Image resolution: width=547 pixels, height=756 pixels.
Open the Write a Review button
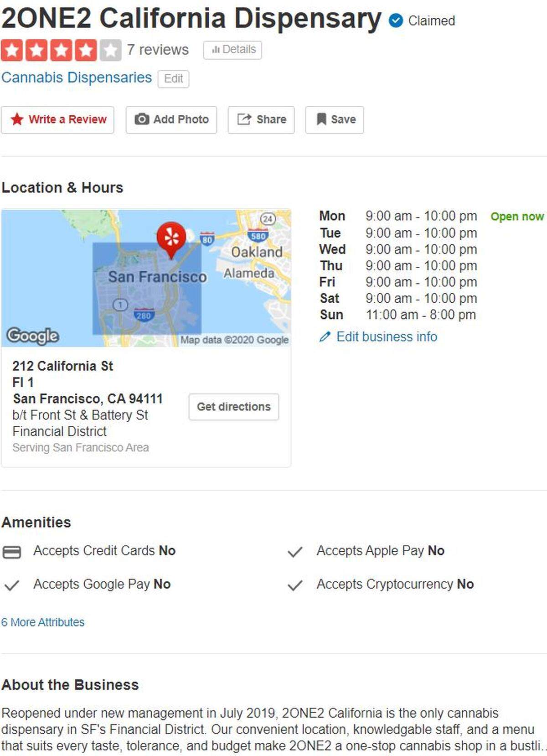point(57,120)
